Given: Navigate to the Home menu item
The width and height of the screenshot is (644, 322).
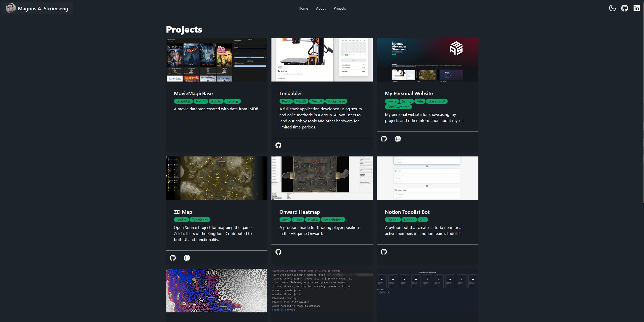Looking at the screenshot, I should pos(303,8).
